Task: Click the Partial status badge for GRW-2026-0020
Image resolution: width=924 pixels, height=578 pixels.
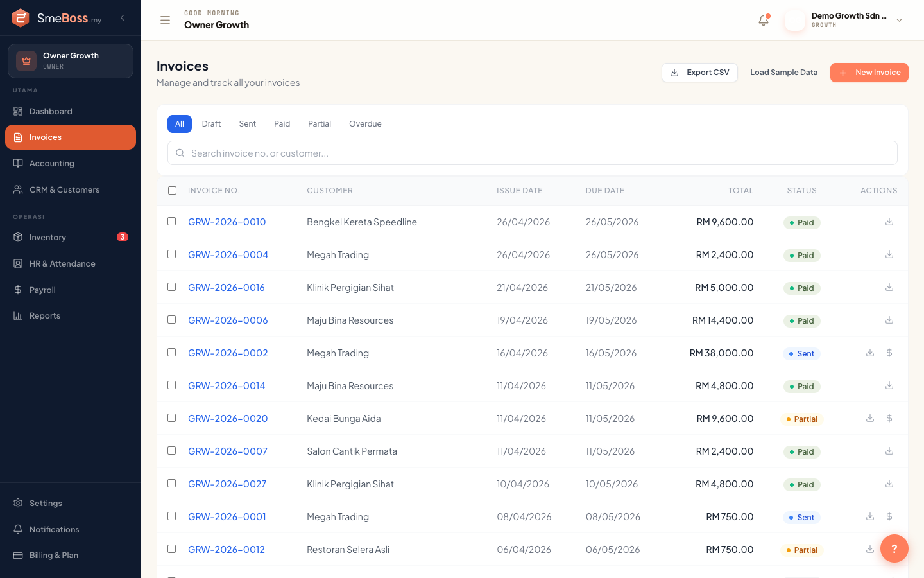Action: coord(802,419)
